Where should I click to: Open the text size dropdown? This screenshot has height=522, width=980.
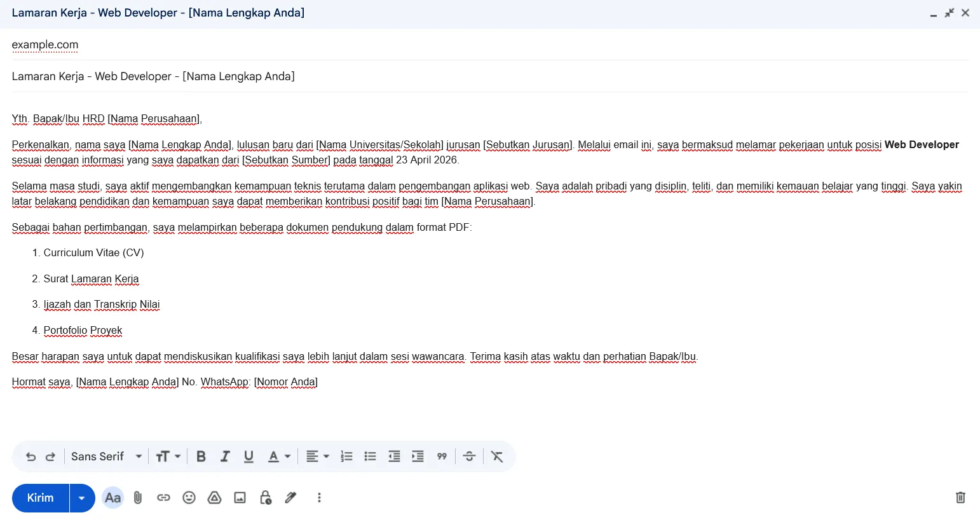click(167, 456)
